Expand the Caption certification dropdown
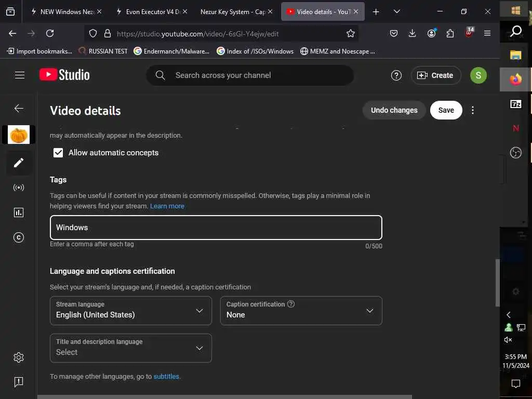Screen dimensions: 532x399 pyautogui.click(x=301, y=311)
